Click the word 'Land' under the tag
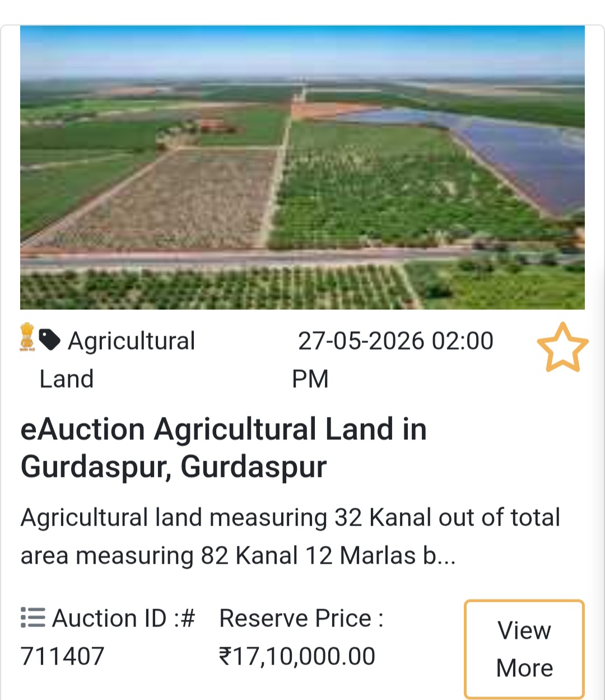Image resolution: width=605 pixels, height=700 pixels. click(x=66, y=379)
